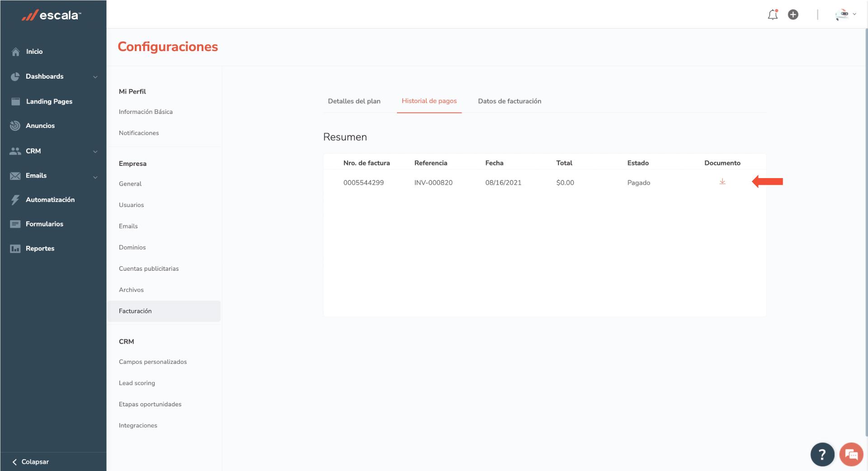Open Reportes section
The image size is (868, 471).
click(40, 249)
